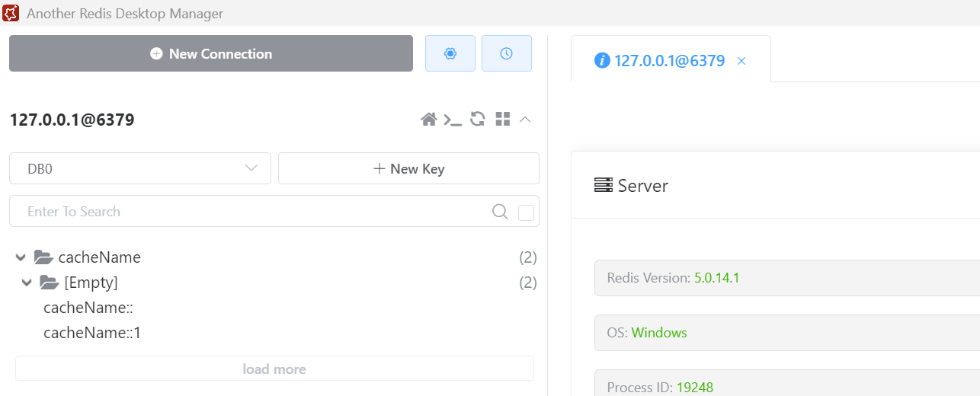Viewport: 980px width, 396px height.
Task: Click the Another Redis Desktop Manager app logo
Action: (11, 13)
